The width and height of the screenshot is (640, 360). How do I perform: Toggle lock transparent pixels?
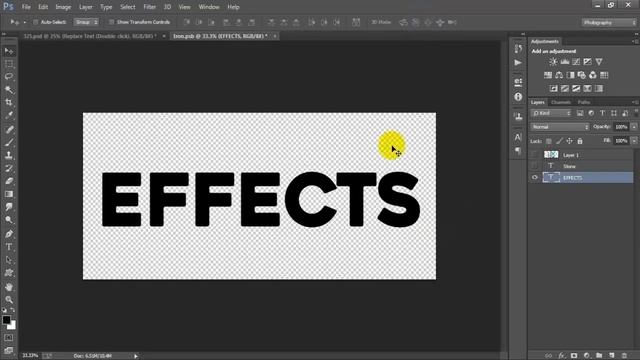point(549,141)
